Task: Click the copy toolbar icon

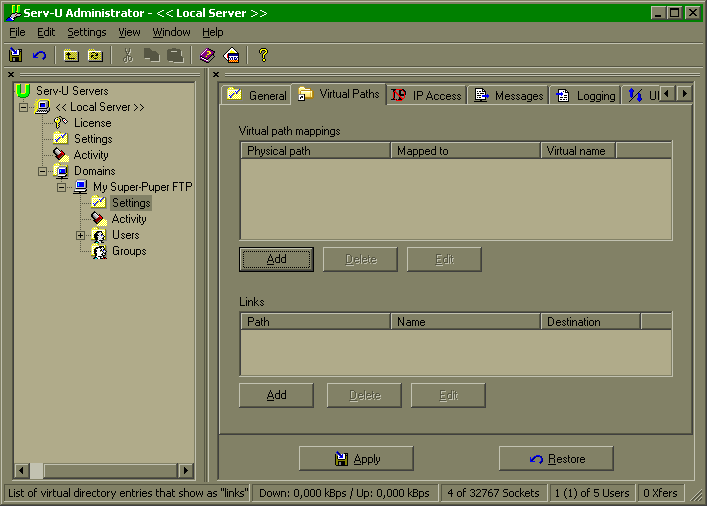Action: (x=152, y=55)
